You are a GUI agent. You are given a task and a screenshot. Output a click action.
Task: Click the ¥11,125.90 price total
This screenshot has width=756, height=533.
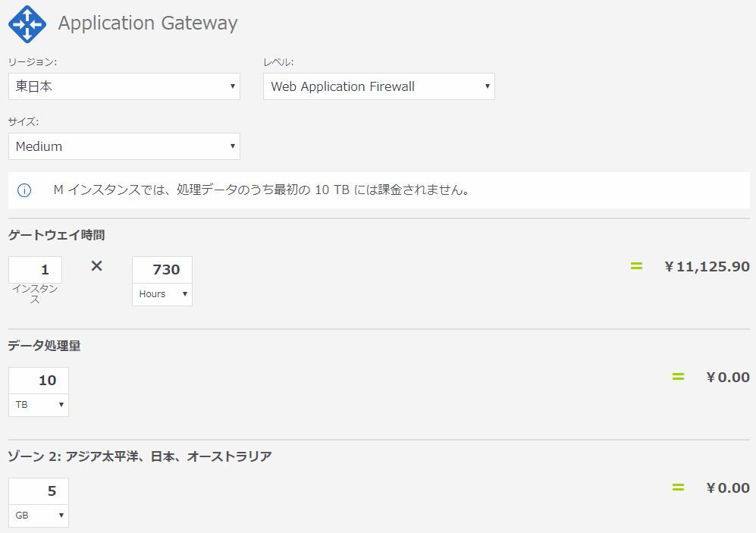click(x=707, y=266)
